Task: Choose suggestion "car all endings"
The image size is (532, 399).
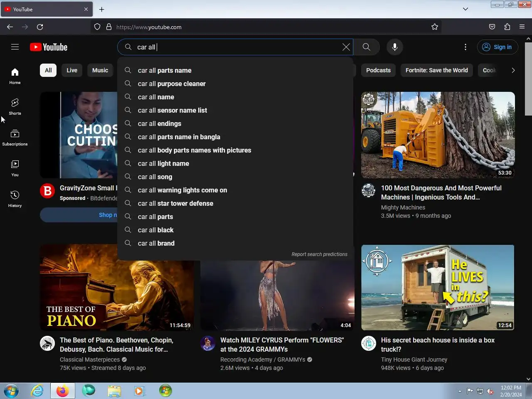Action: click(x=235, y=123)
